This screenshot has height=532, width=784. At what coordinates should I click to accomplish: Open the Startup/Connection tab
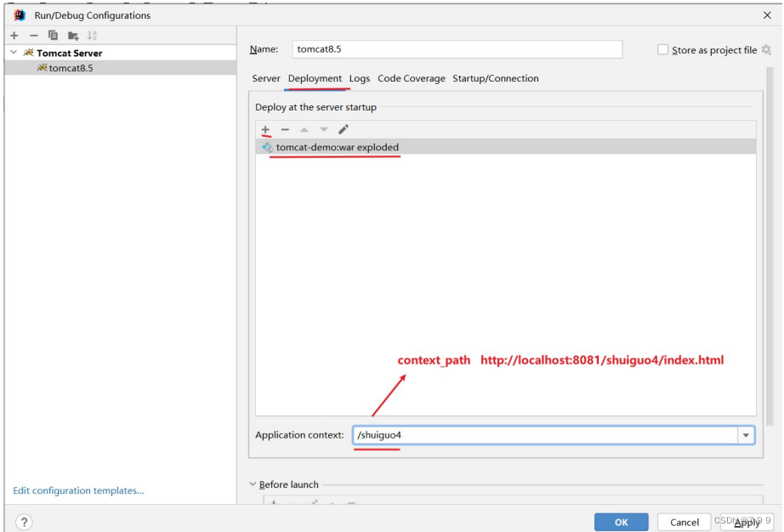[x=496, y=78]
